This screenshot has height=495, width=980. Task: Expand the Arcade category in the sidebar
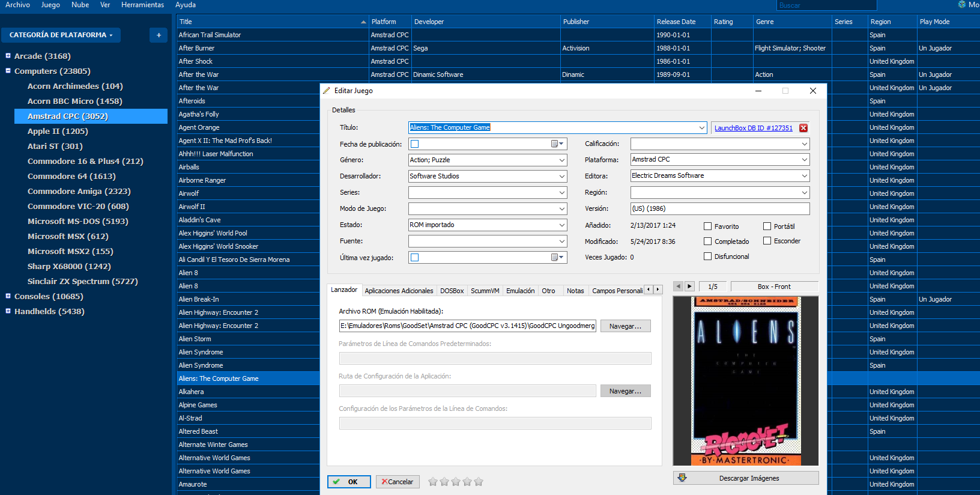8,56
